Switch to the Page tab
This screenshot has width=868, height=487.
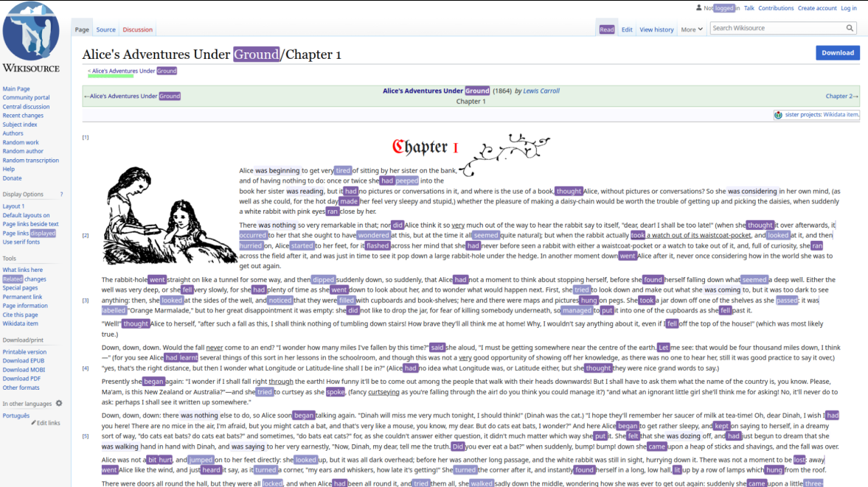pyautogui.click(x=82, y=29)
